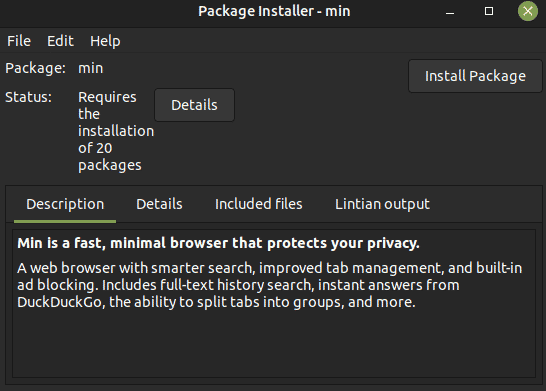The width and height of the screenshot is (546, 391).
Task: Switch to the Lintian output tab
Action: [x=382, y=204]
